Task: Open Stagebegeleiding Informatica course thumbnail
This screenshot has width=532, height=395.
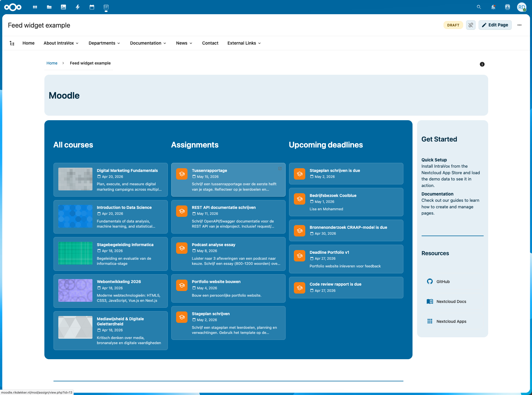Action: click(75, 253)
